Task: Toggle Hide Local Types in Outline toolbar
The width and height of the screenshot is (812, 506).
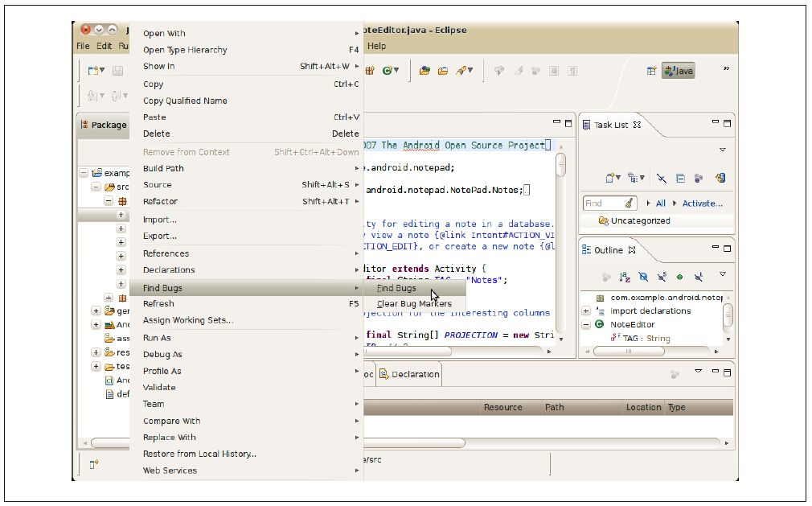Action: click(699, 277)
